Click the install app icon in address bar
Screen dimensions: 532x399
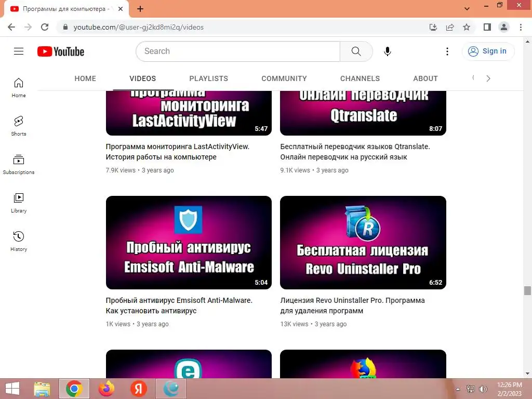[x=433, y=27]
